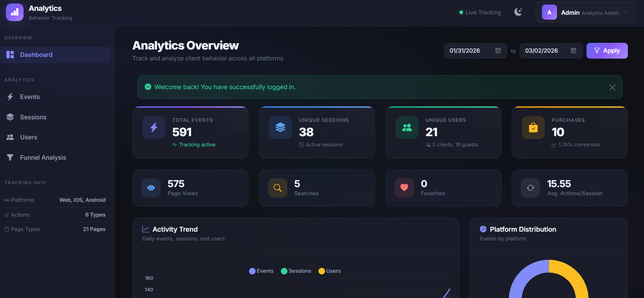This screenshot has height=298, width=644.
Task: Click the Unique Sessions layers card icon
Action: 280,127
